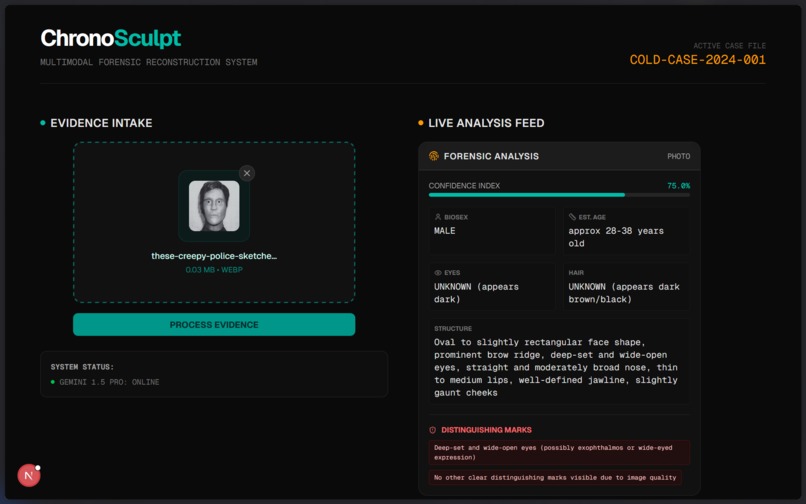The image size is (806, 504).
Task: Click the fingerprint icon beside Forensic Analysis
Action: [x=434, y=156]
